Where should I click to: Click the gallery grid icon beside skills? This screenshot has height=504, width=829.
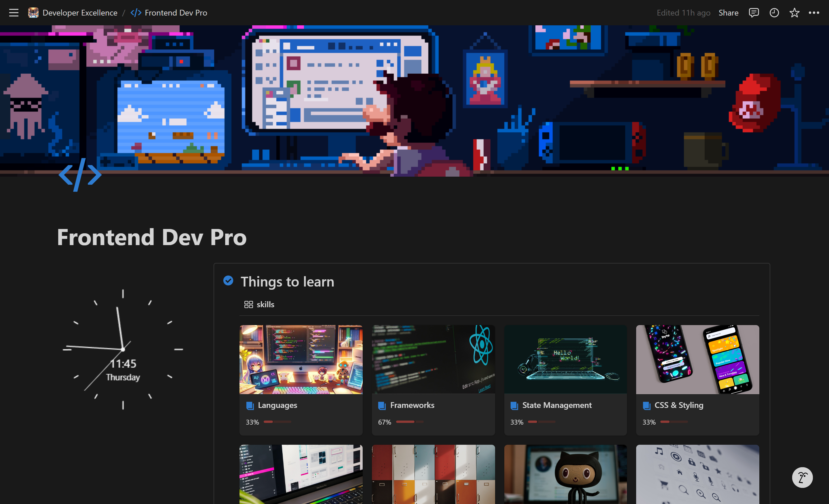[249, 304]
